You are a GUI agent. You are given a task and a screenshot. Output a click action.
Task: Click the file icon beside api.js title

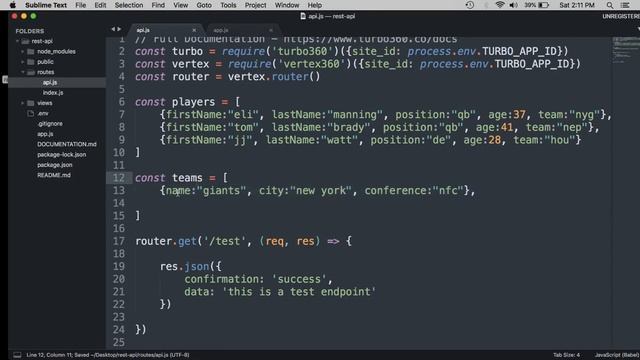tap(303, 16)
